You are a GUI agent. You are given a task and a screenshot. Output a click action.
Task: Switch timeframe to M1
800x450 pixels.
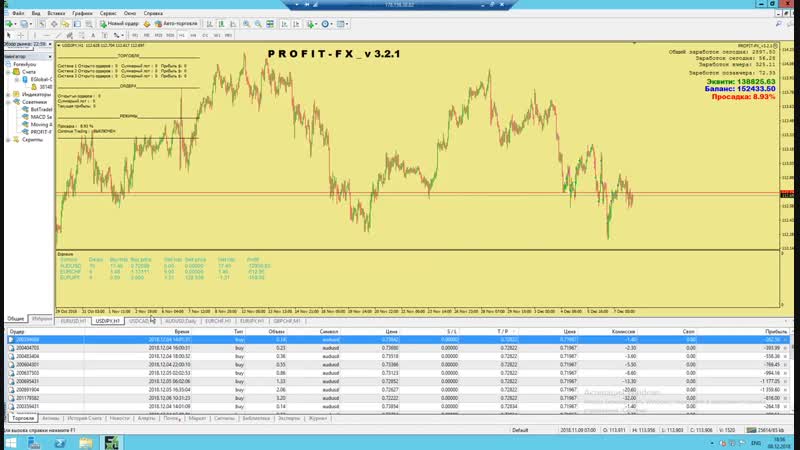pyautogui.click(x=135, y=35)
